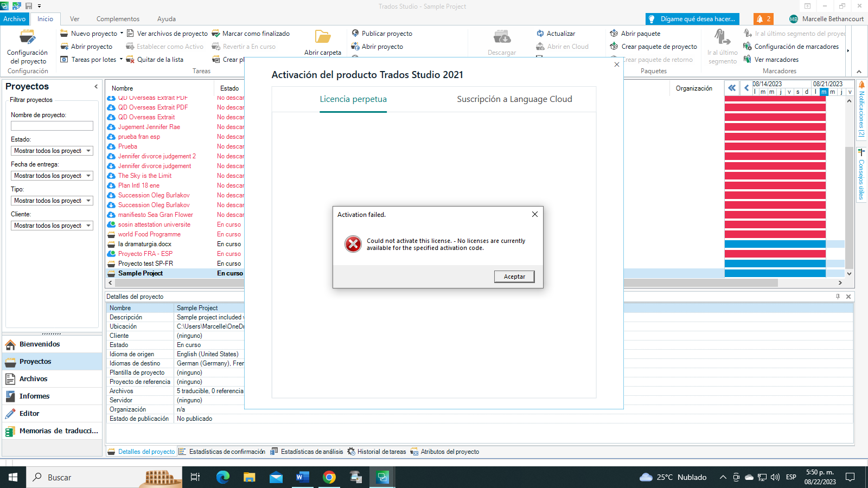Open Atributos del proyecto tab

[x=445, y=452]
